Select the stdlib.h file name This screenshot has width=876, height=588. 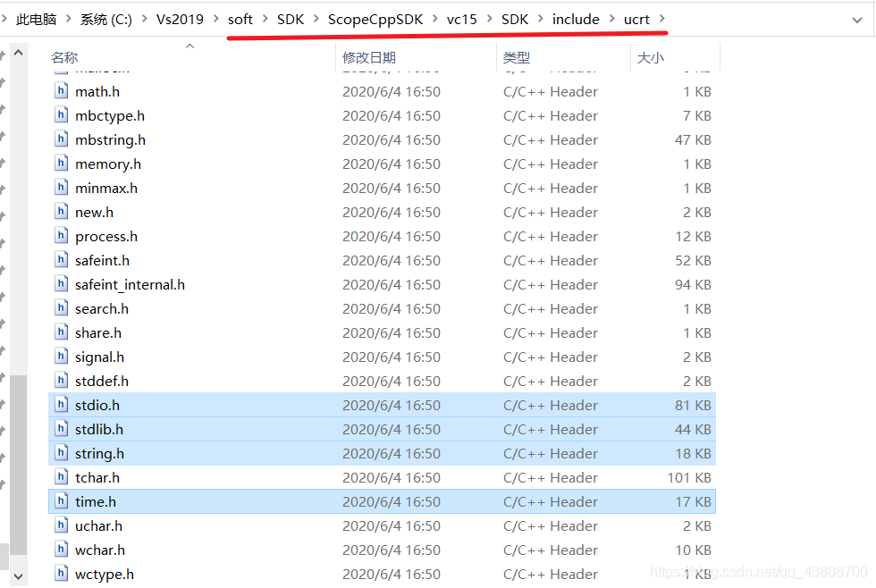[99, 429]
